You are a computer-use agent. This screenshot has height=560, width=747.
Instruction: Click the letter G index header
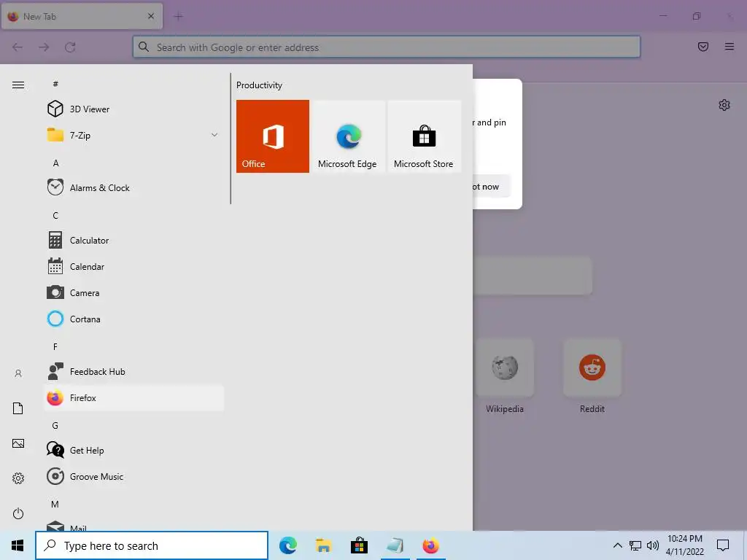tap(55, 425)
